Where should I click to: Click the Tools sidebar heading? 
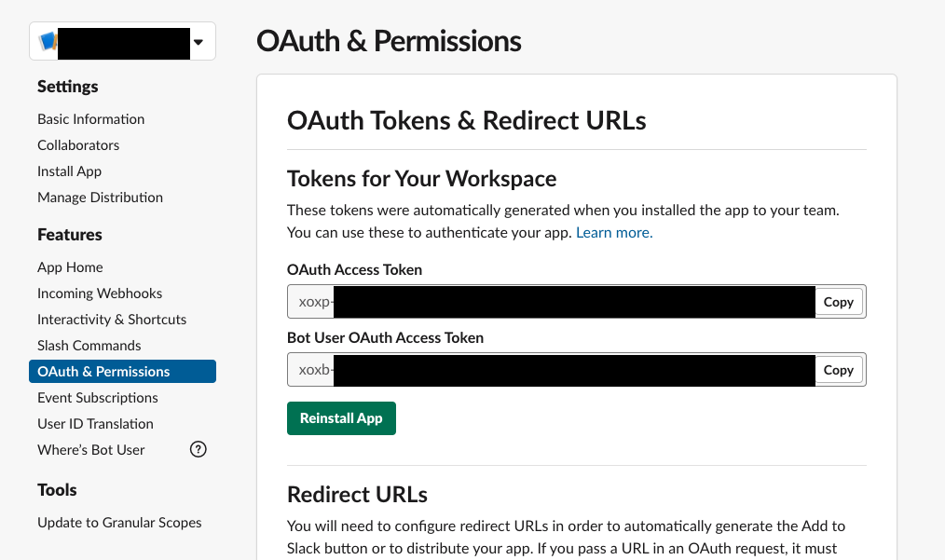(57, 489)
